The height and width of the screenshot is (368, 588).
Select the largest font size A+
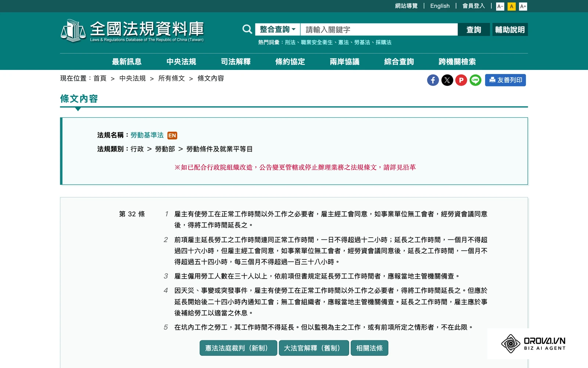click(523, 6)
